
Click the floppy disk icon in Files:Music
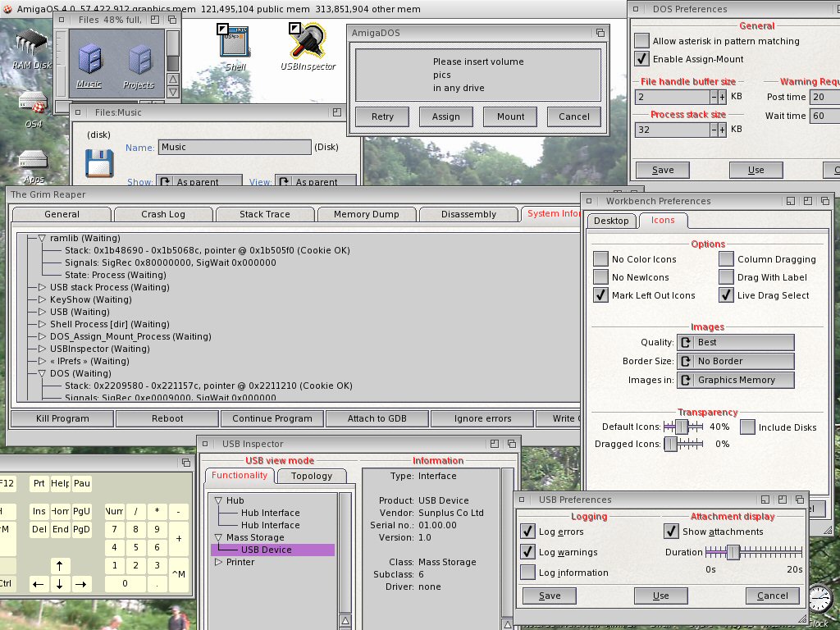99,163
